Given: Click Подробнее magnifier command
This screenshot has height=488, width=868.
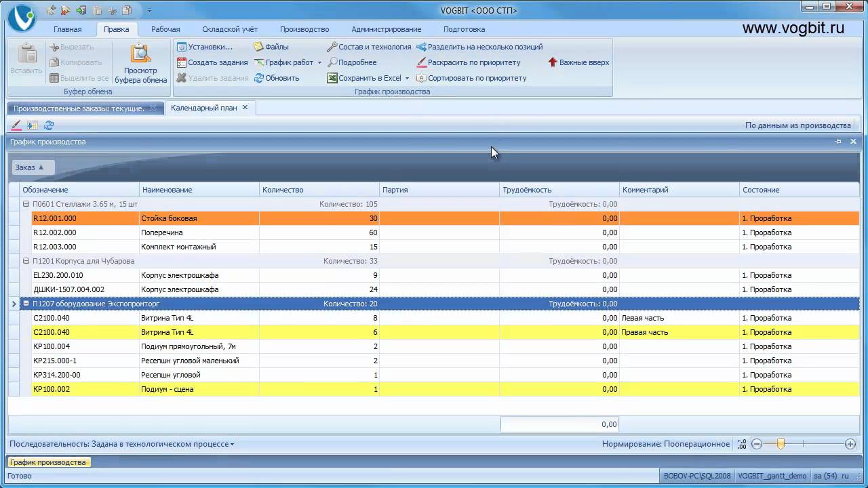Looking at the screenshot, I should (x=352, y=62).
